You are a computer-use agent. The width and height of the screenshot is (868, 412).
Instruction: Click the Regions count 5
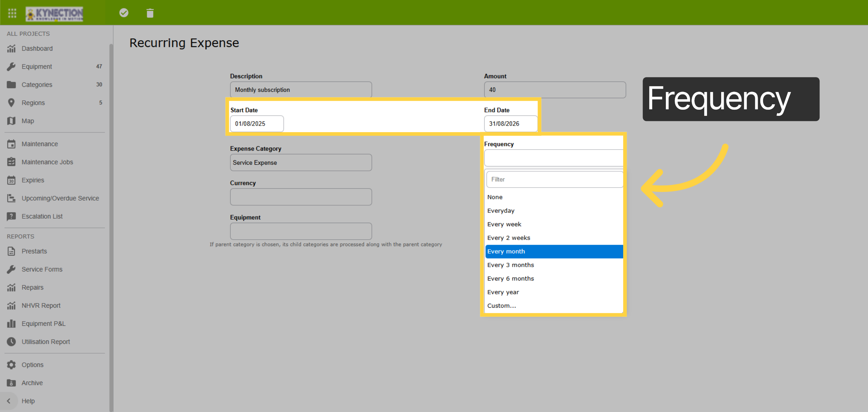click(101, 103)
